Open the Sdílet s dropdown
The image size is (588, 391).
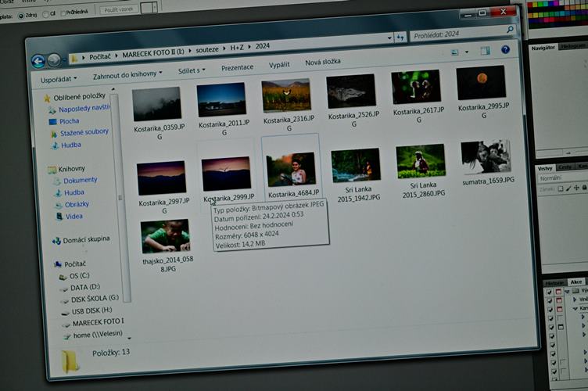pyautogui.click(x=192, y=70)
